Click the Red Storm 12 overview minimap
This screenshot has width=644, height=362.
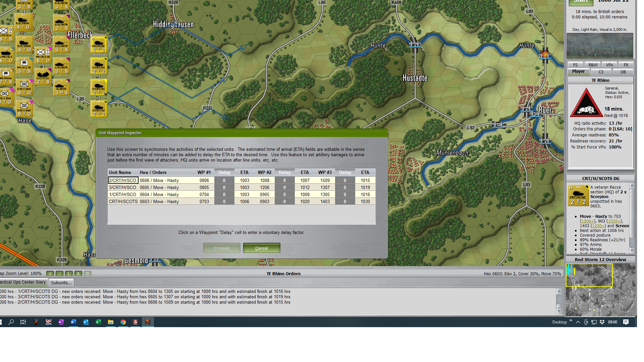point(600,290)
